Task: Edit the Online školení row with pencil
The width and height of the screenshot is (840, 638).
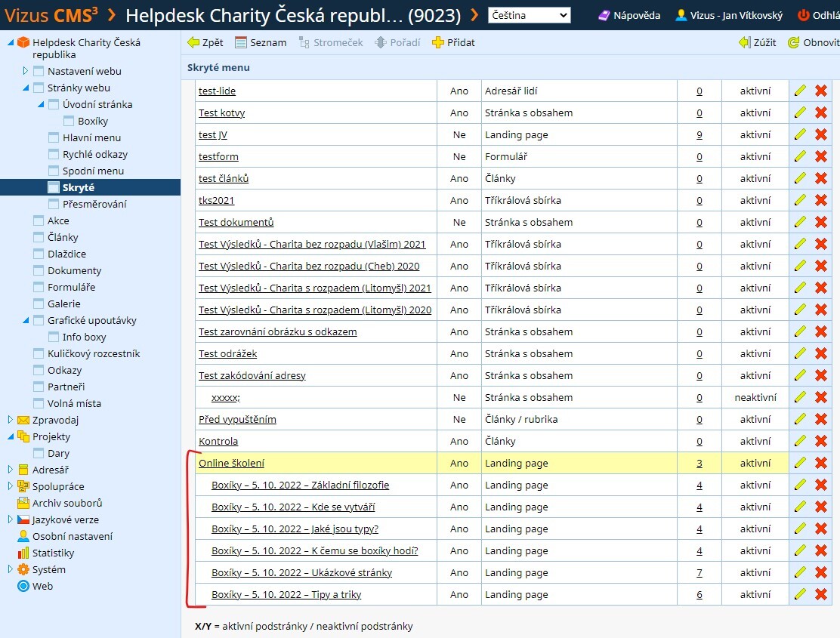Action: (x=800, y=463)
